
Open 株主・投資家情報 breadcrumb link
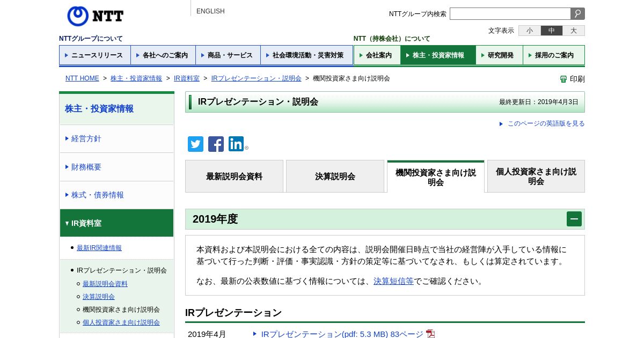click(136, 78)
